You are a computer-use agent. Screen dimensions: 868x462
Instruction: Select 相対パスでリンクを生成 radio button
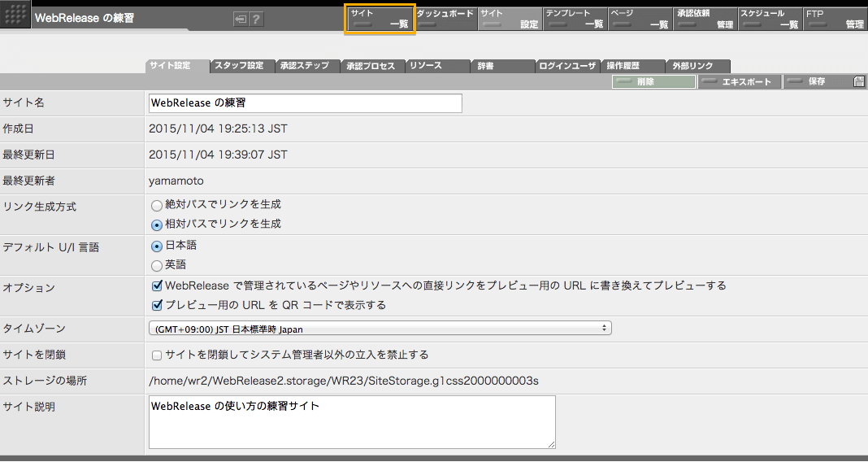157,225
